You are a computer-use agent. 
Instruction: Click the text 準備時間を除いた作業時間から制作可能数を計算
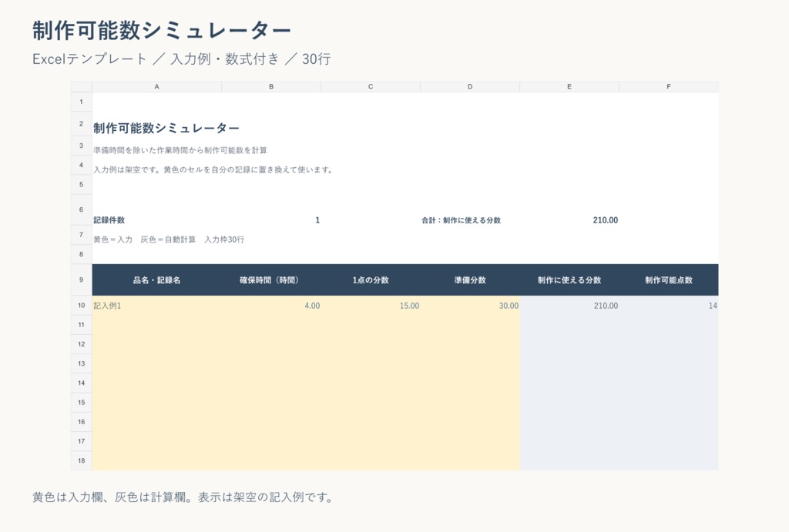[180, 150]
